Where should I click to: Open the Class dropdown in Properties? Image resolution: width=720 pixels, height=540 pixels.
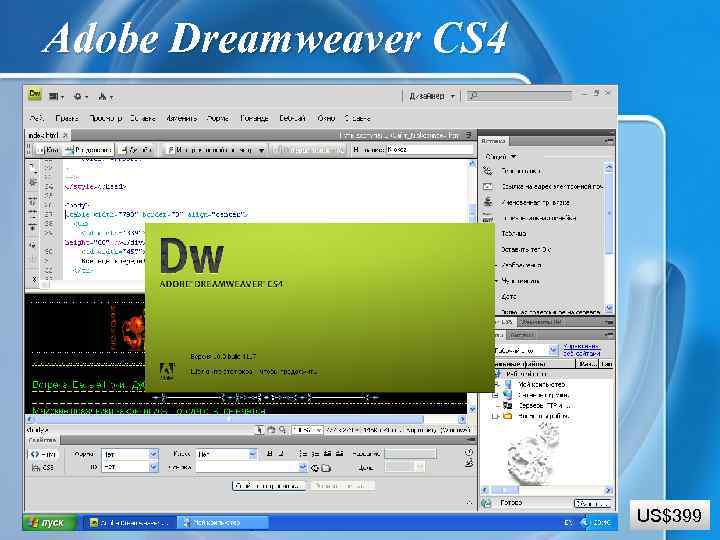point(226,454)
